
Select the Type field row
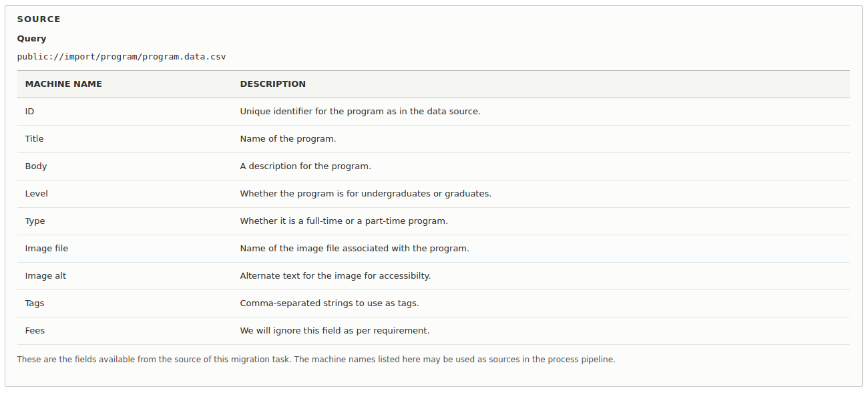(x=34, y=221)
